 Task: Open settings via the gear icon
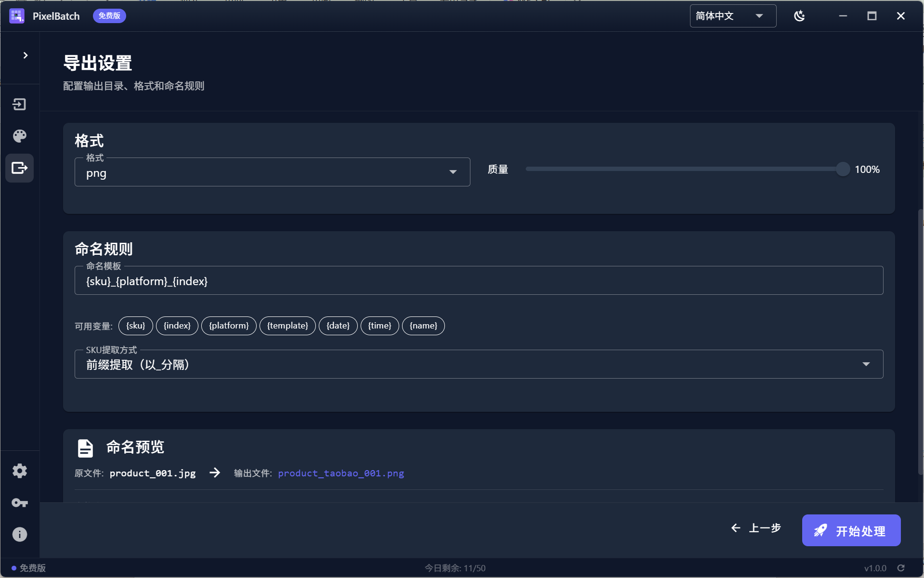tap(19, 471)
